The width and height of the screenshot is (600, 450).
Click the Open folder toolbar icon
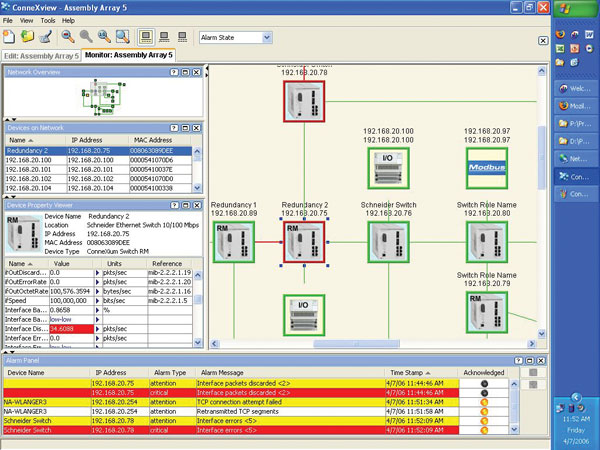pos(27,37)
